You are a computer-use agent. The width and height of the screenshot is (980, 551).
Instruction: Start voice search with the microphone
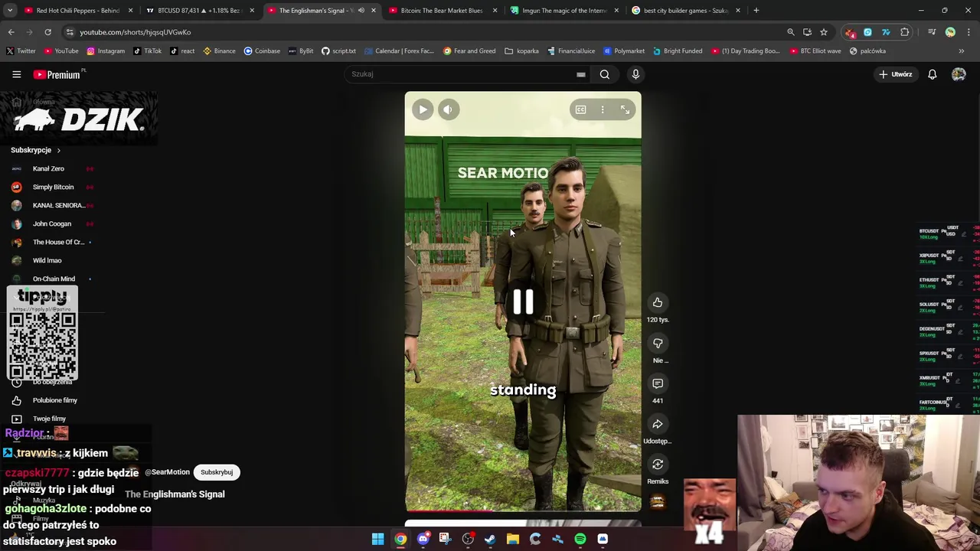tap(635, 74)
